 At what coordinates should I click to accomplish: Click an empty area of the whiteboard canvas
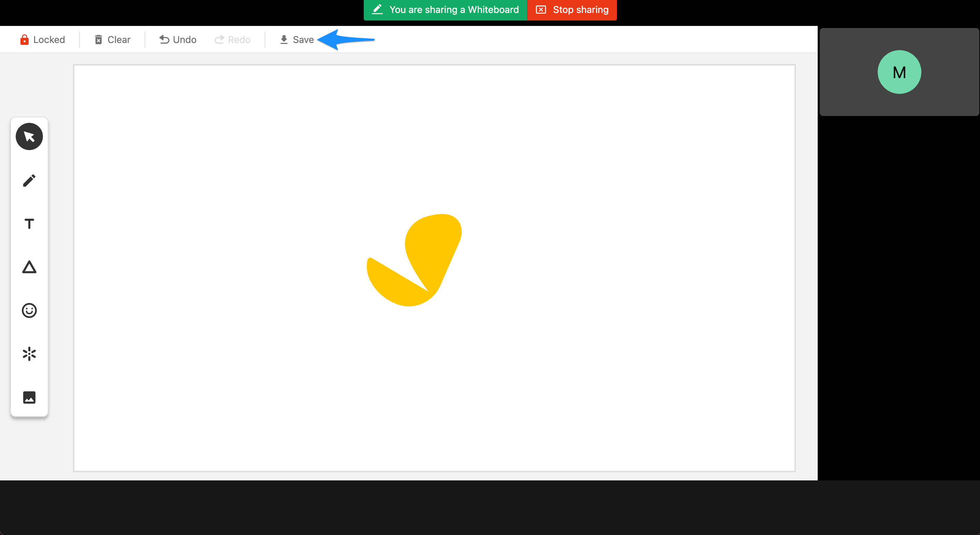point(228,381)
